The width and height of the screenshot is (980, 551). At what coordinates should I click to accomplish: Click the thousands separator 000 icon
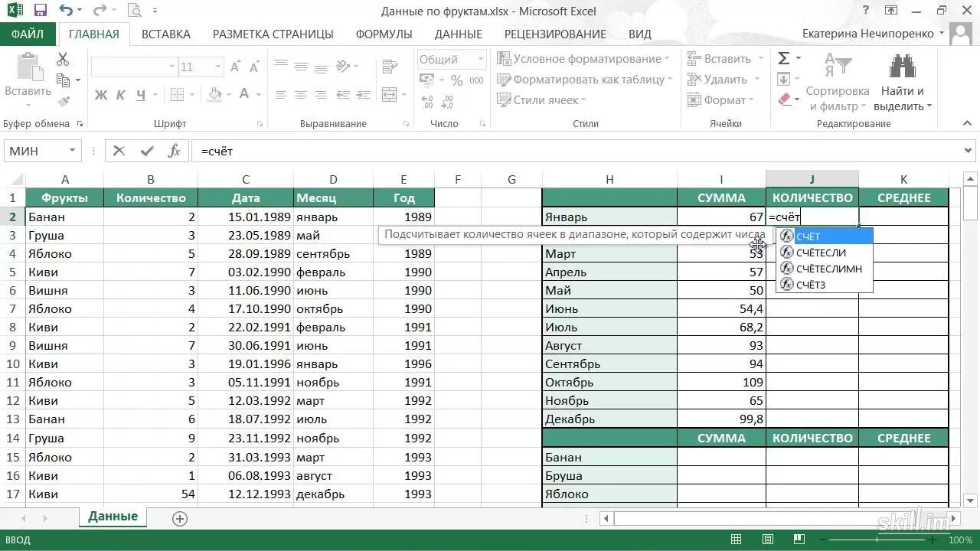[475, 80]
